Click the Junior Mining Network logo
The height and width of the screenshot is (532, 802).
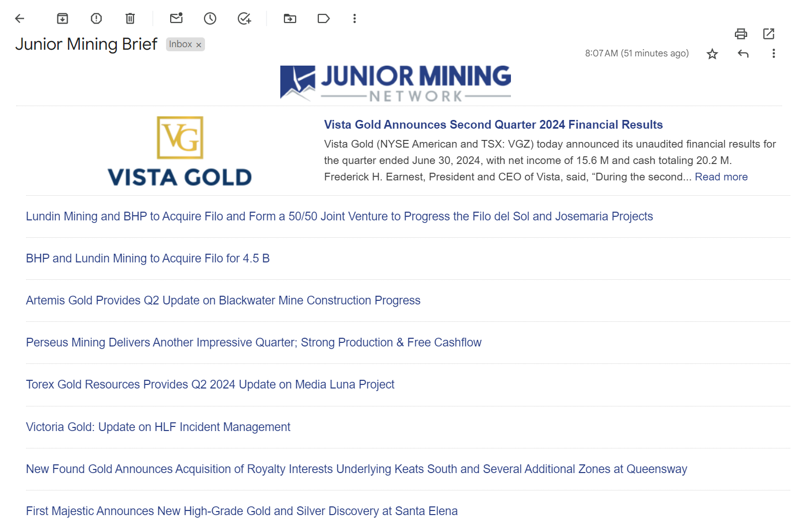tap(396, 83)
